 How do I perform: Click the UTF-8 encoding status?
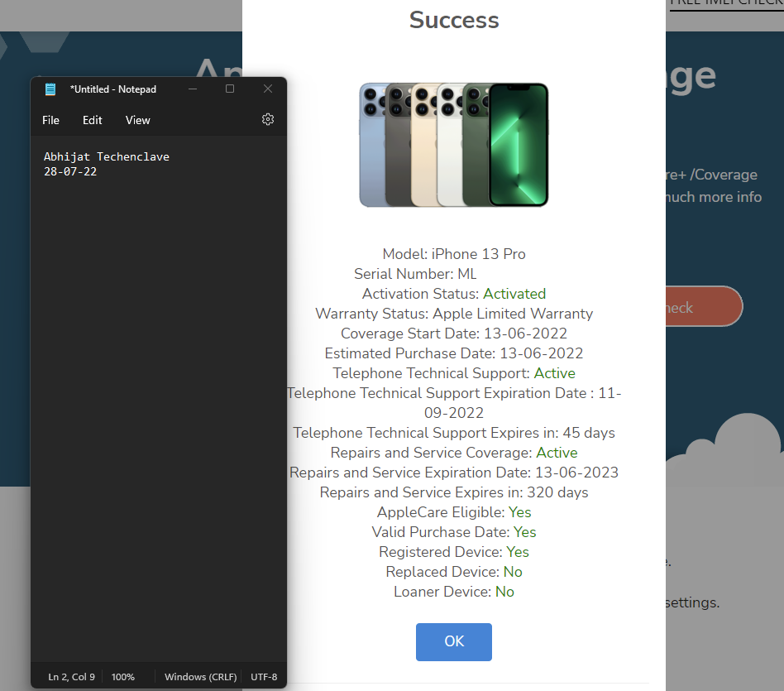(264, 677)
